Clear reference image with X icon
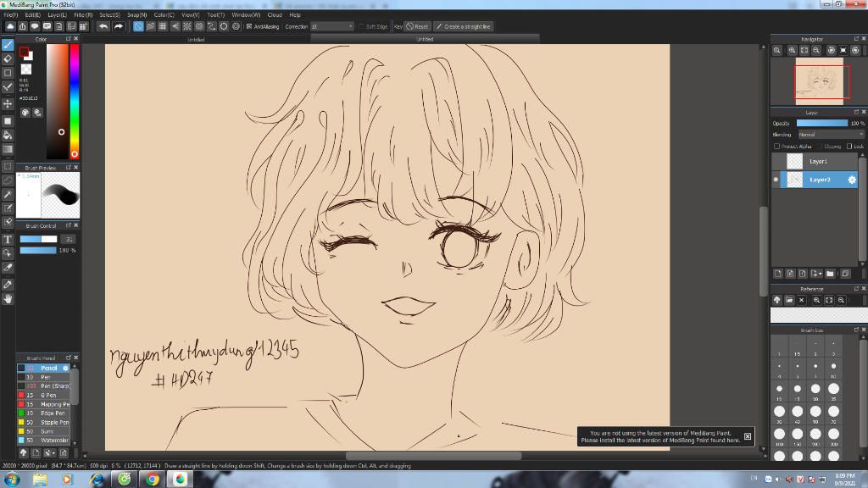868x488 pixels. coord(802,301)
